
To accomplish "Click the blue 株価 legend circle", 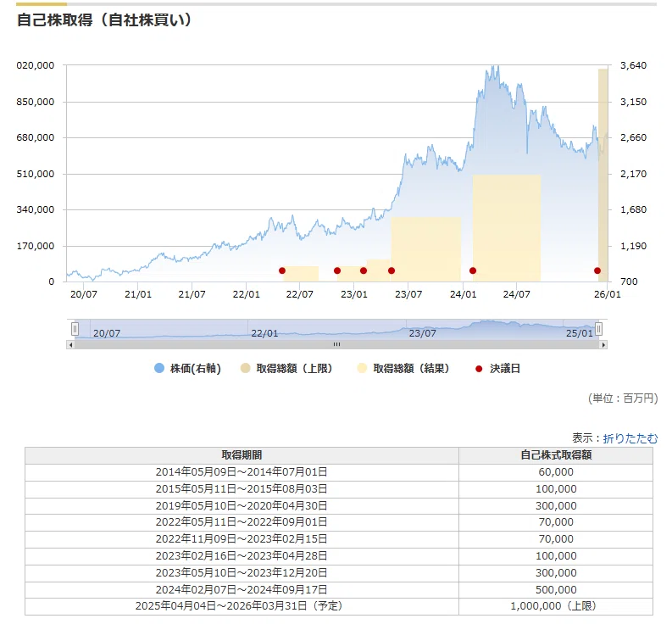I will tap(159, 369).
